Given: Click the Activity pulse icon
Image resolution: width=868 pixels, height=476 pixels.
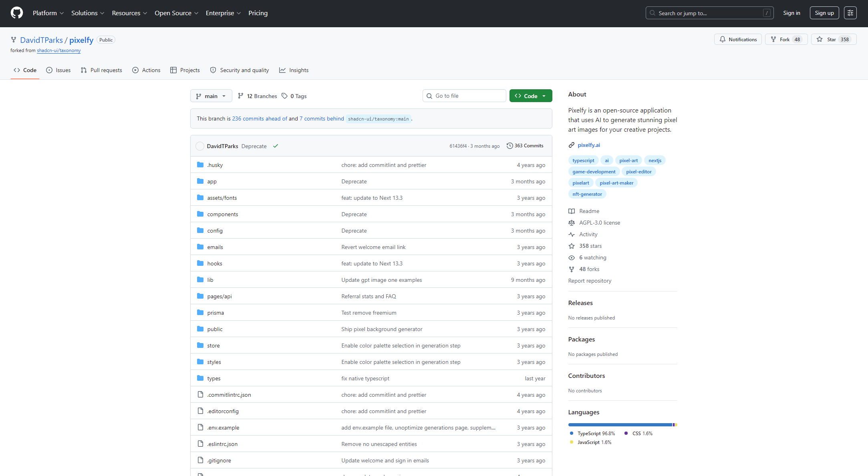Looking at the screenshot, I should [572, 234].
